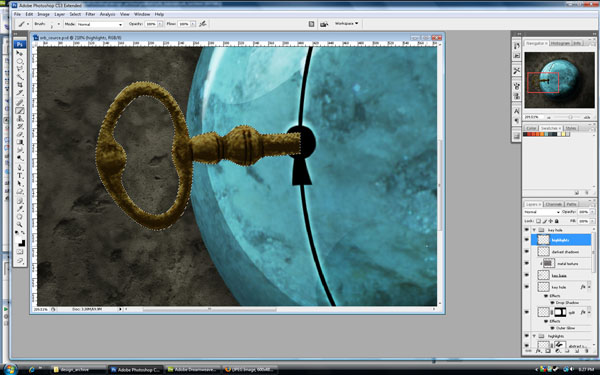Hide the key base layer

pos(527,276)
